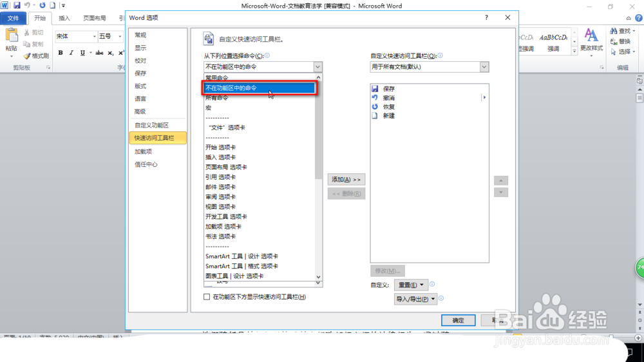
Task: Click the Remove button
Action: point(346,193)
